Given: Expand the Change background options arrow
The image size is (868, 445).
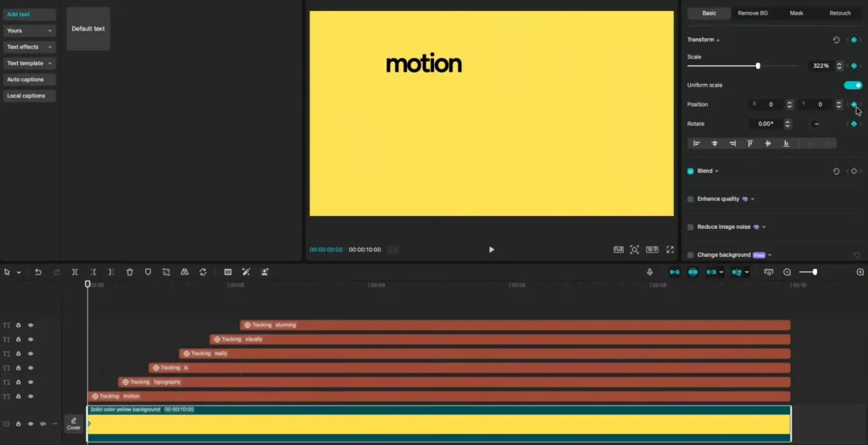Looking at the screenshot, I should point(770,255).
